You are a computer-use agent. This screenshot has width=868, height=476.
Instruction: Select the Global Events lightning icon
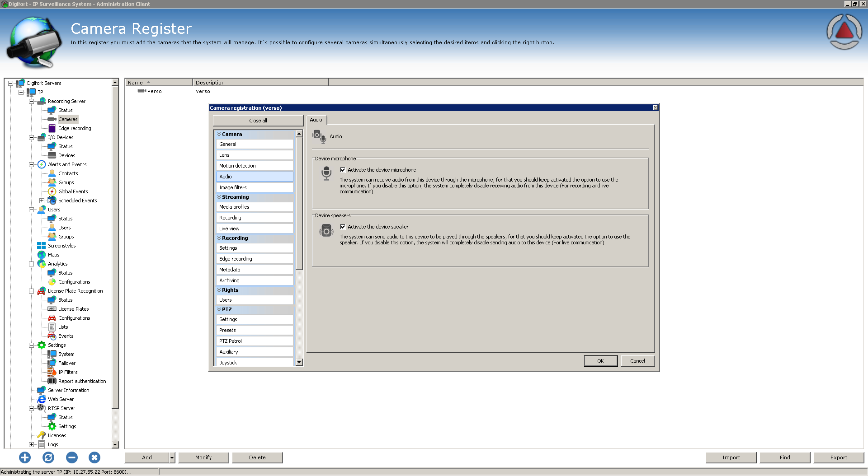tap(52, 191)
